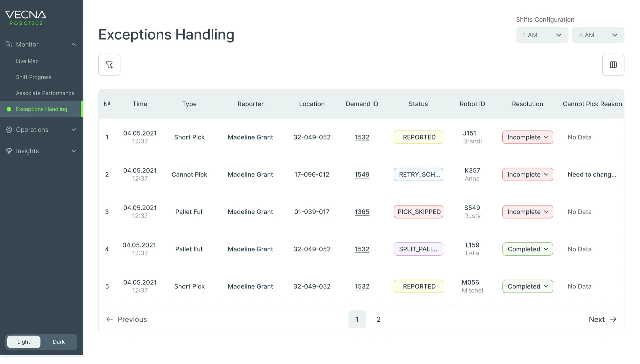Viewport: 640px width, 364px height.
Task: Click the Insights menu label
Action: (x=27, y=151)
